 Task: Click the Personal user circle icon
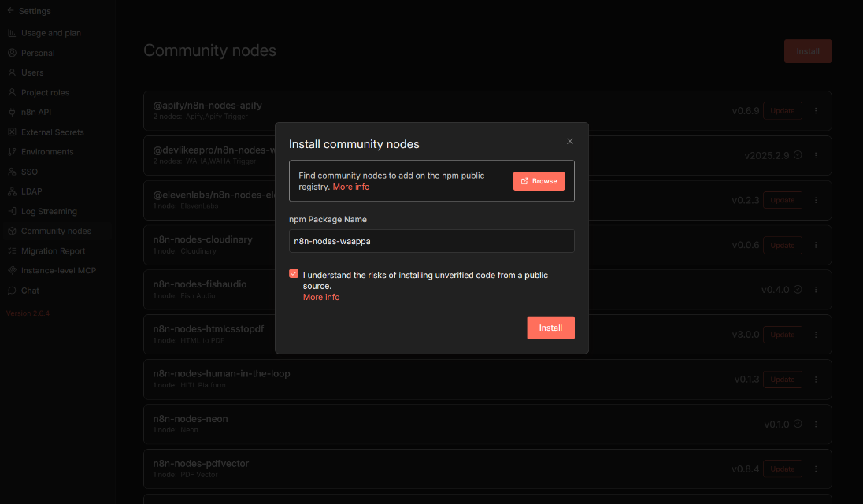click(x=12, y=53)
